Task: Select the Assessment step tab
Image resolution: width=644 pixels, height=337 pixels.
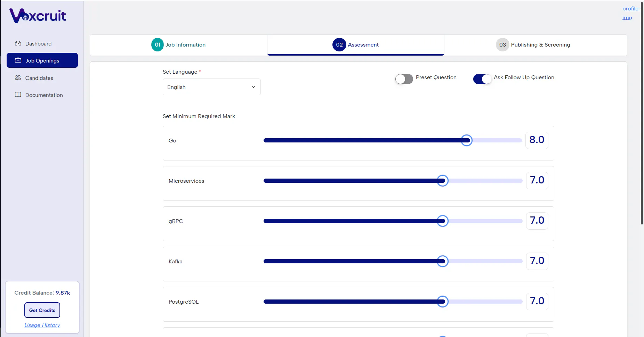Action: 356,45
